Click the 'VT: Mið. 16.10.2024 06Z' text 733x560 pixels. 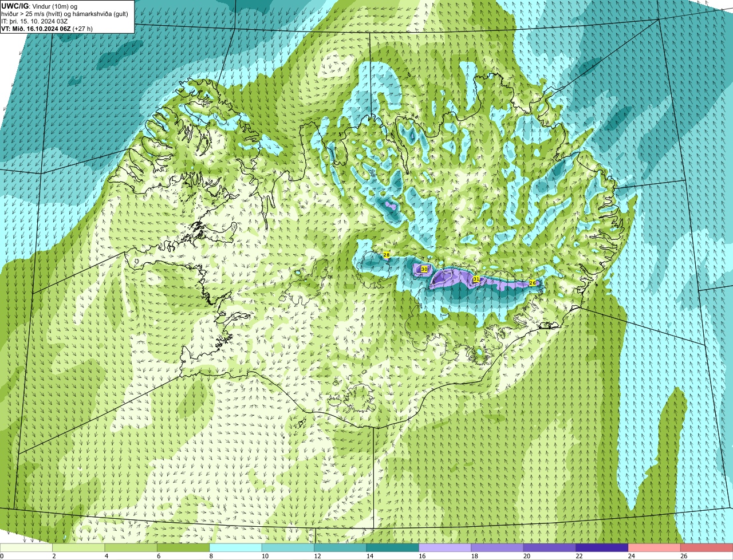click(x=36, y=29)
